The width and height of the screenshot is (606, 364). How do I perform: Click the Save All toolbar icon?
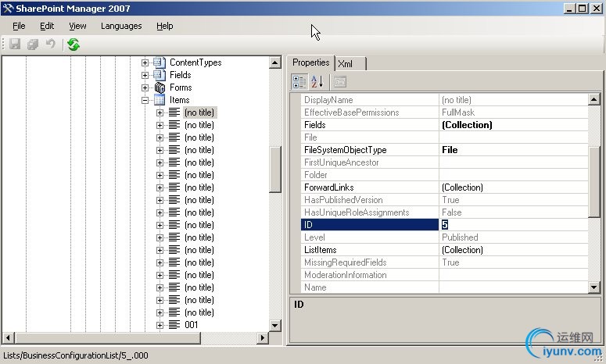point(33,44)
